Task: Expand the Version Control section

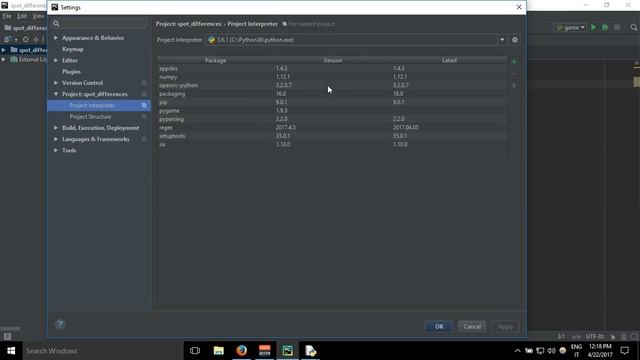Action: pos(56,83)
